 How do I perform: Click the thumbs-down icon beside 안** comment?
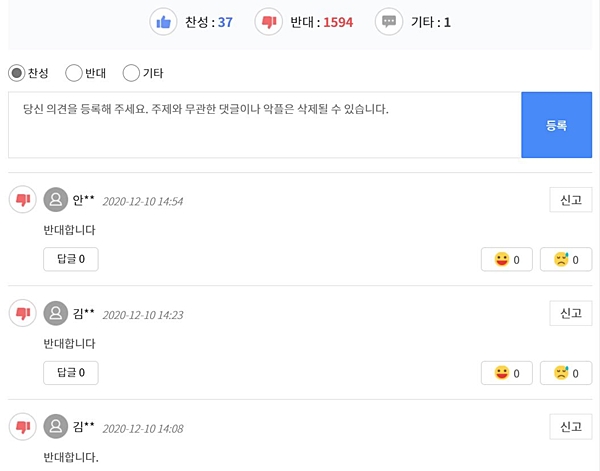click(22, 200)
